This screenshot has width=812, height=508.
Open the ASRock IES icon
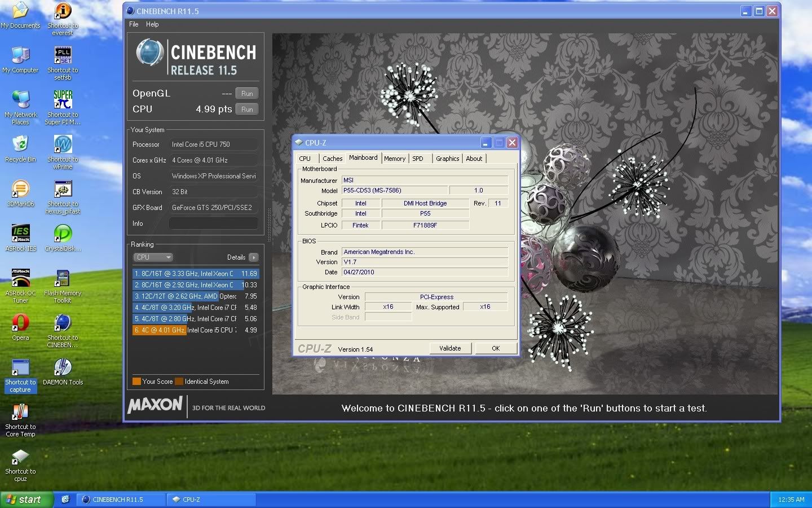20,233
